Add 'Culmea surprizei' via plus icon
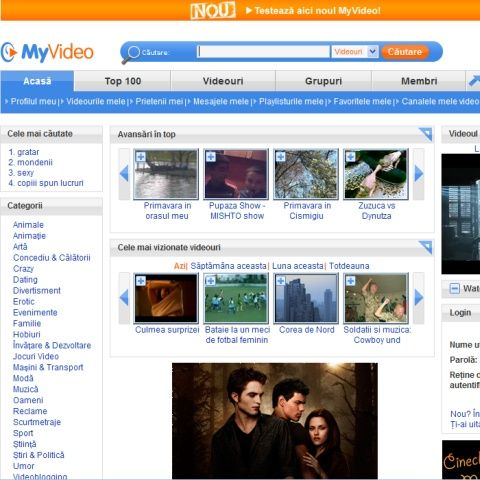This screenshot has height=480, width=480. pos(141,281)
